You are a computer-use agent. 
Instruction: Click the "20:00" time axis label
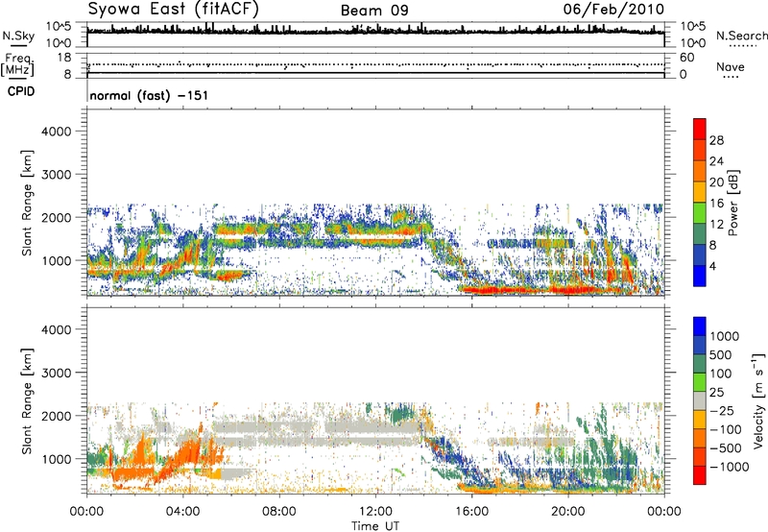tap(567, 512)
